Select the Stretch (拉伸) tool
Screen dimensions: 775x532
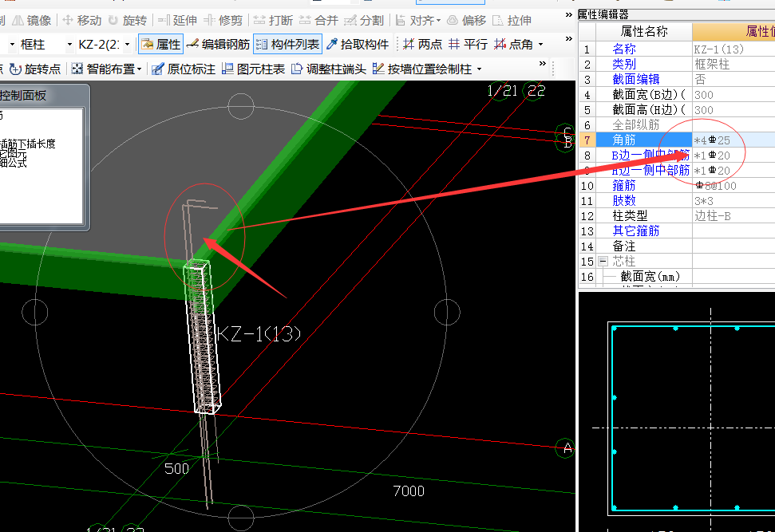pyautogui.click(x=512, y=20)
